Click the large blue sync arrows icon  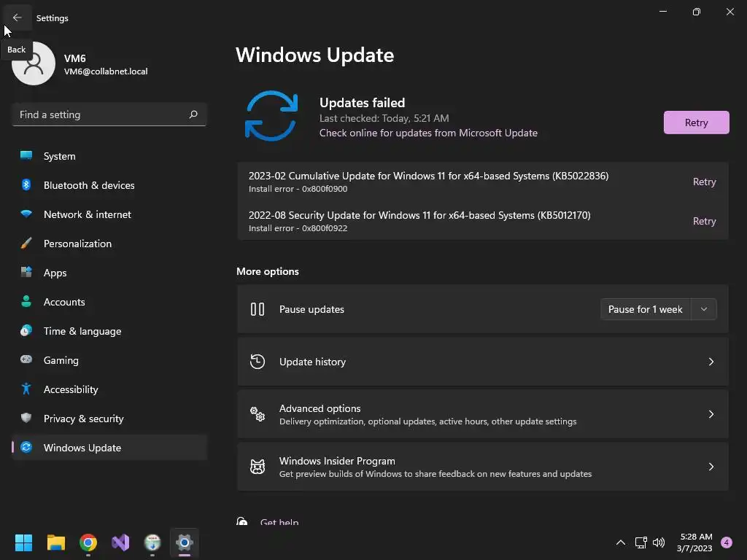271,116
